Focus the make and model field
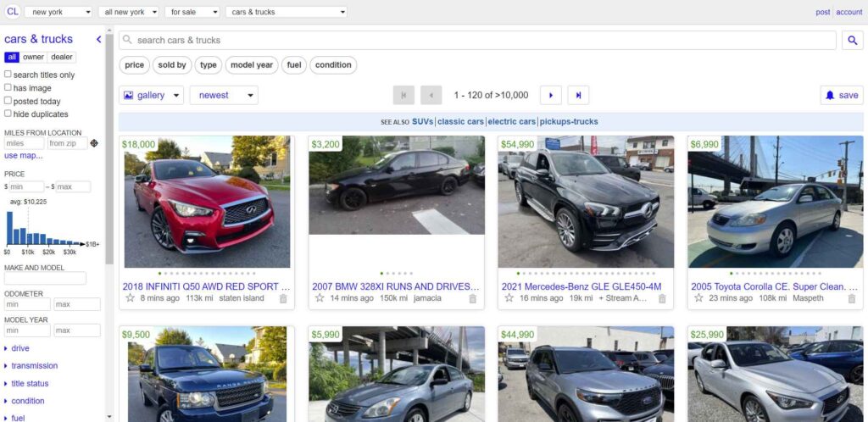Screen dimensions: 868x422 [46, 278]
